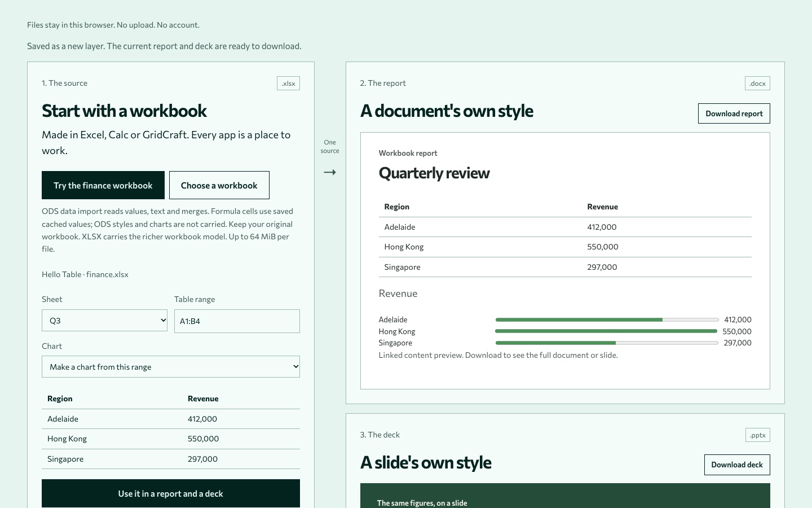Click Revenue header in source table
Screen dimensions: 812x508
pyautogui.click(x=203, y=398)
